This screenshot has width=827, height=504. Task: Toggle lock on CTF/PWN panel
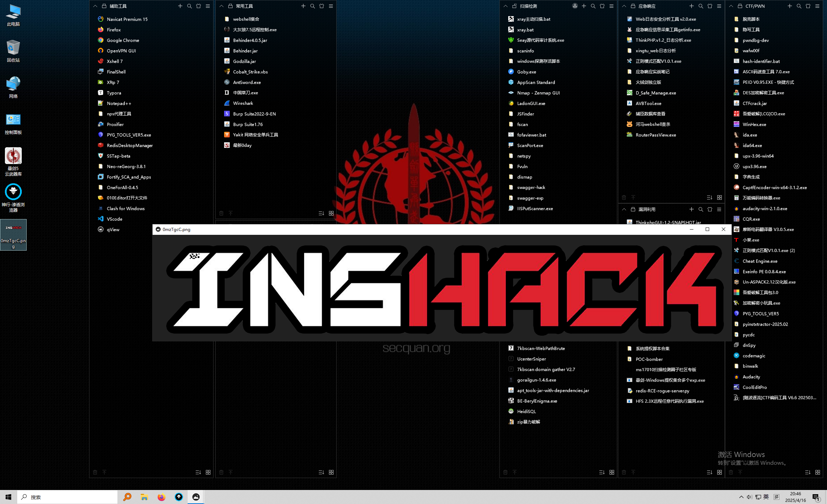point(740,6)
